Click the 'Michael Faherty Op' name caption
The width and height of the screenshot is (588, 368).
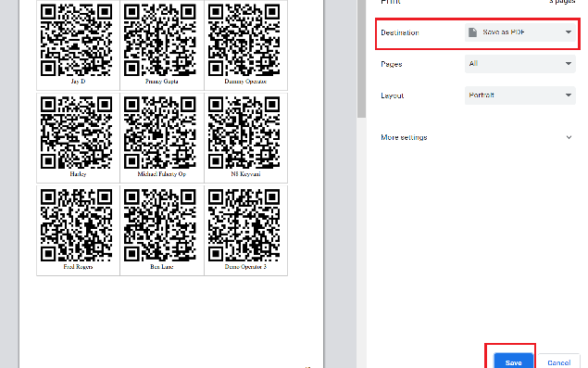(162, 174)
